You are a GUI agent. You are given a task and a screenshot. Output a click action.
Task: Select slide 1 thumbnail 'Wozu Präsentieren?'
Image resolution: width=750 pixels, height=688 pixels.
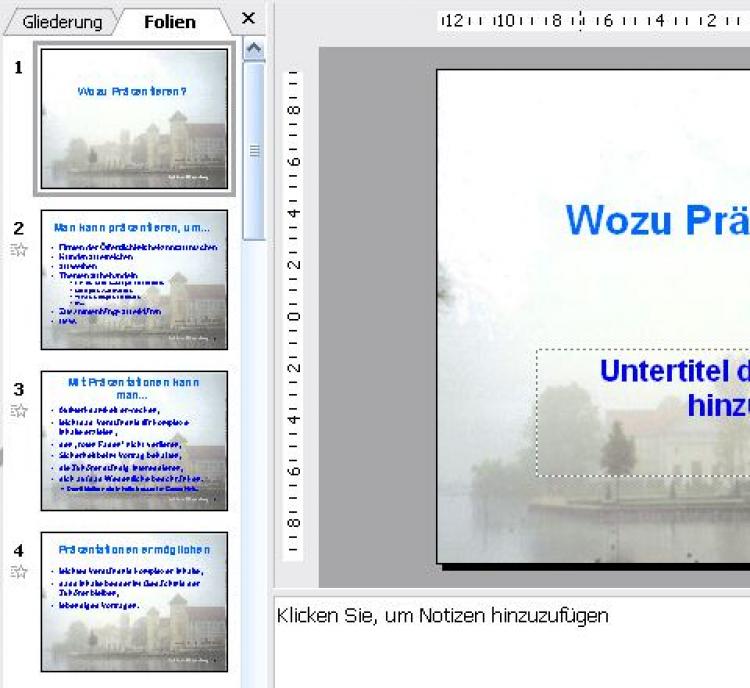pyautogui.click(x=133, y=118)
